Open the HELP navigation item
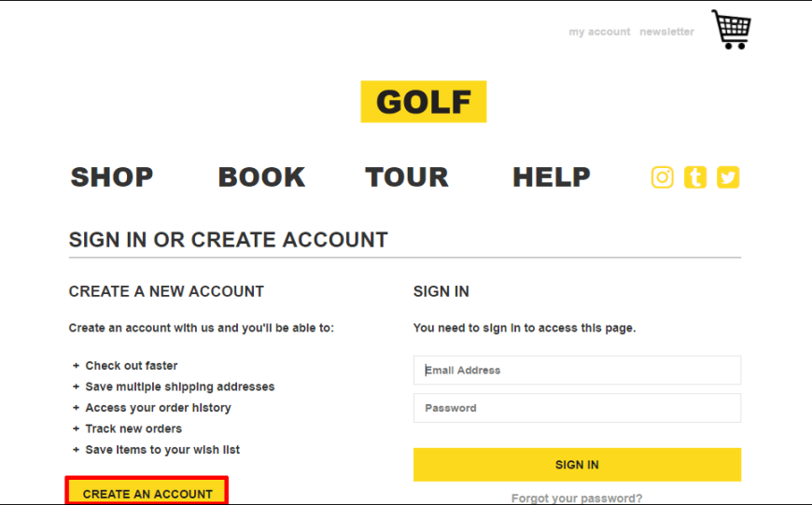Screen dimensions: 812x505 tap(552, 177)
